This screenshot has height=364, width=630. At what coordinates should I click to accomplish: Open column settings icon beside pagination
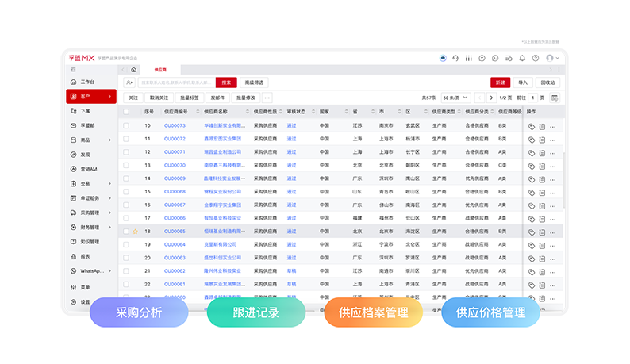(x=555, y=98)
